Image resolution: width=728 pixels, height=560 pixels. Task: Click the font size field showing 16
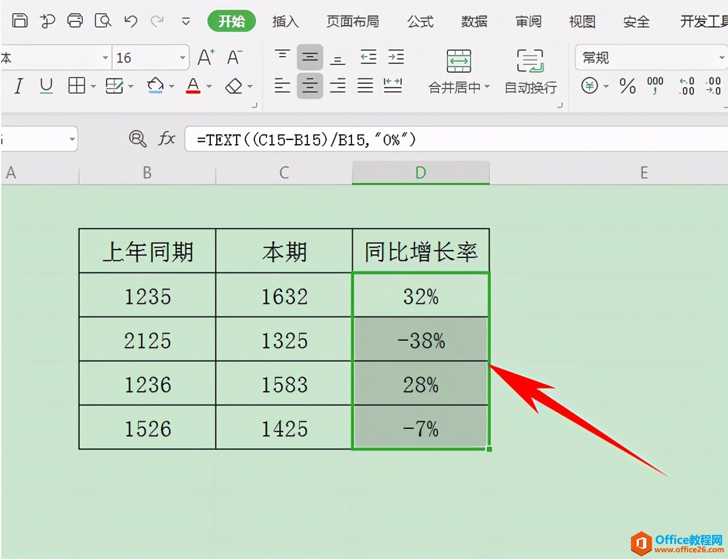[145, 58]
